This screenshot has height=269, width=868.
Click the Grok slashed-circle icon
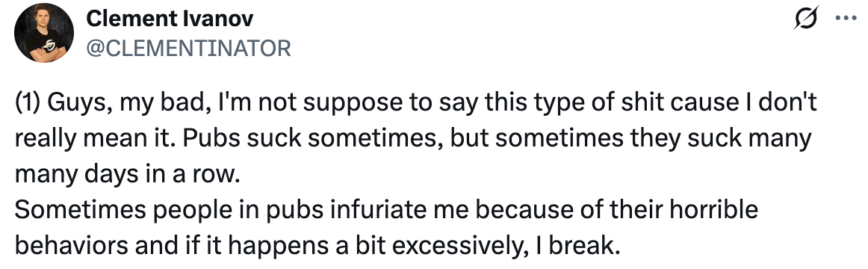click(803, 19)
